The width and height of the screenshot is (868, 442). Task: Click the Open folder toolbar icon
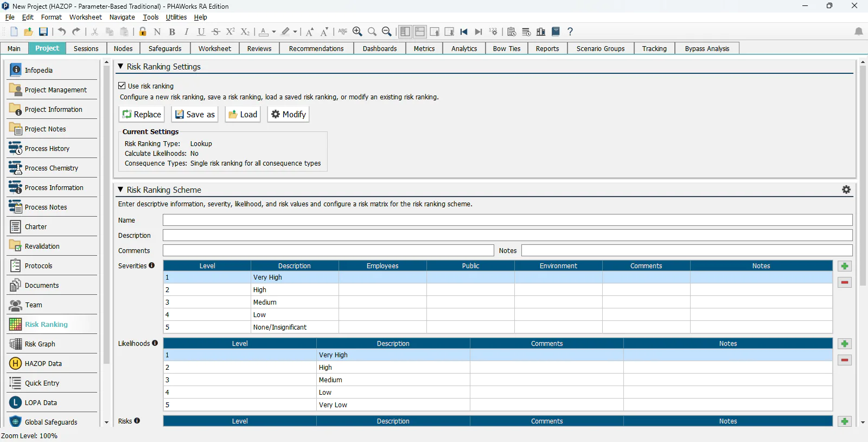coord(28,31)
